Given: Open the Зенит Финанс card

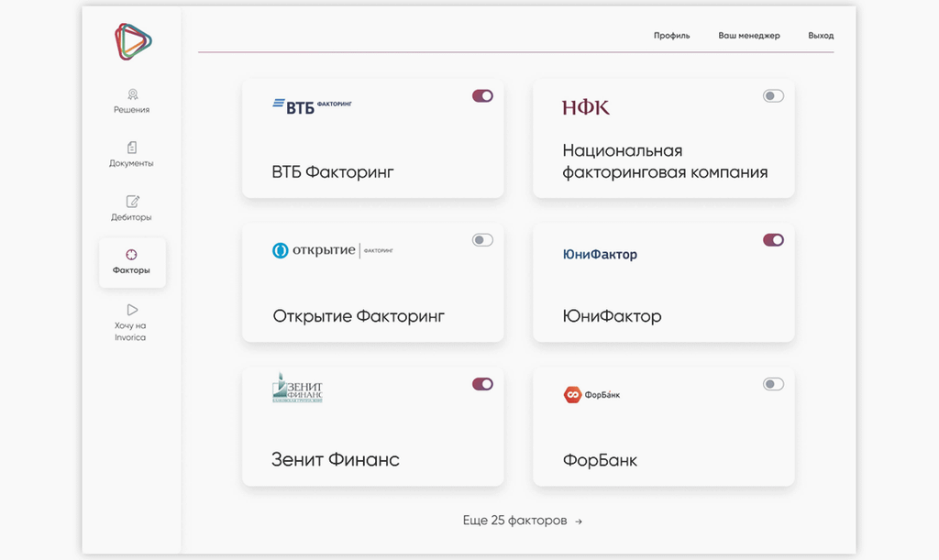Looking at the screenshot, I should 373,426.
